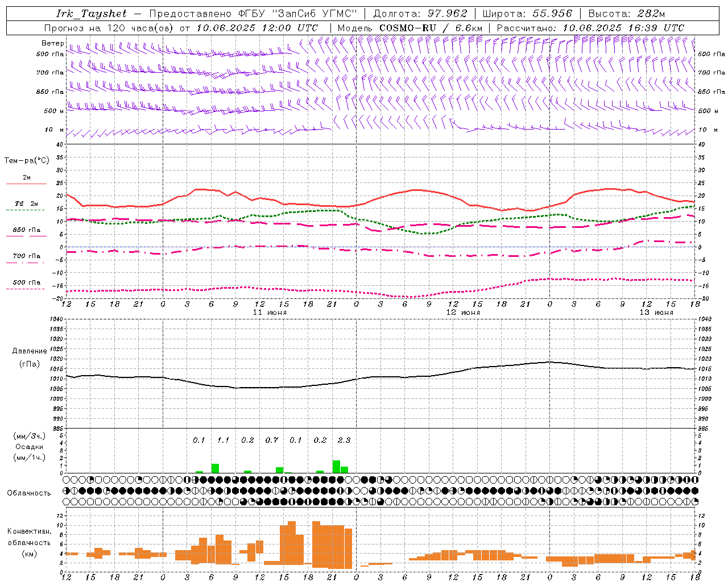Click the Долгота: 97.962 value
The height and width of the screenshot is (582, 728).
(x=420, y=14)
